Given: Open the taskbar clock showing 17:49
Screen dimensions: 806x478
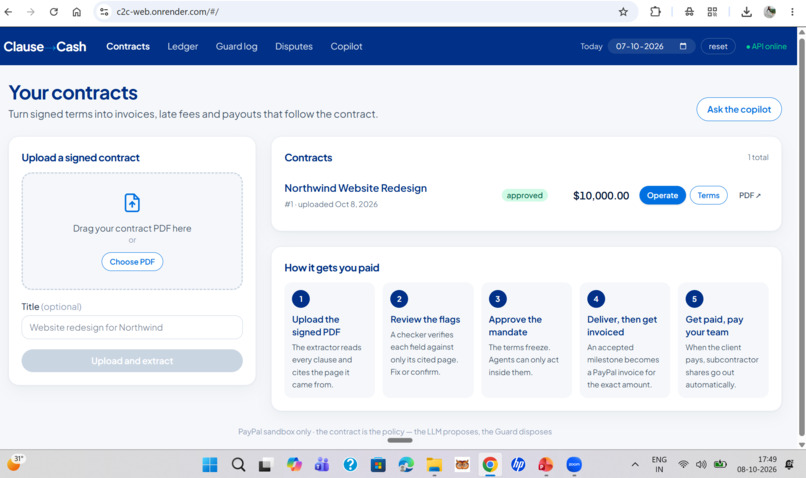Looking at the screenshot, I should pos(757,464).
